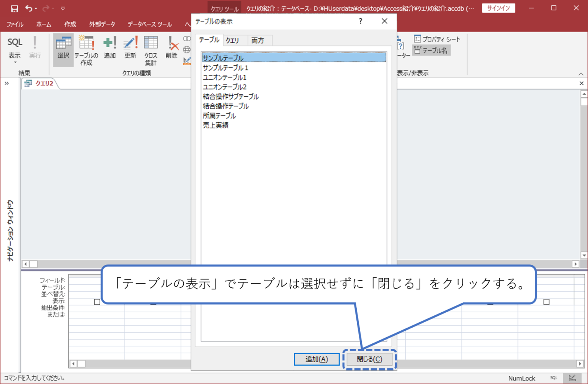Click the 削除 delete query icon
The width and height of the screenshot is (588, 384).
point(171,48)
